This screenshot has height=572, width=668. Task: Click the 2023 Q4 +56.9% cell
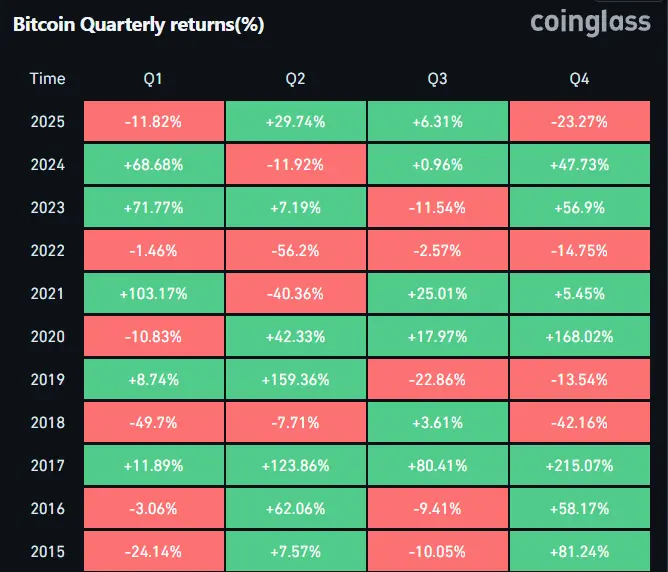click(581, 207)
